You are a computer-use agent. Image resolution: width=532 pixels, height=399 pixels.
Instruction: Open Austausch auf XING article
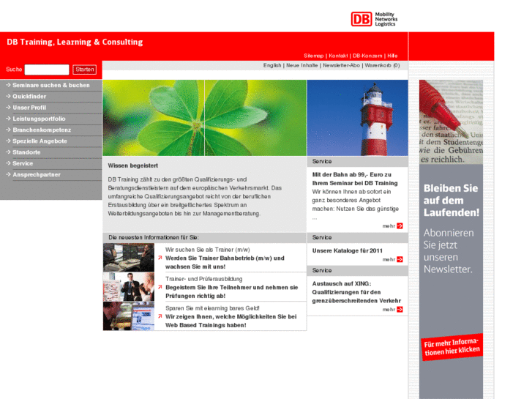[x=356, y=292]
